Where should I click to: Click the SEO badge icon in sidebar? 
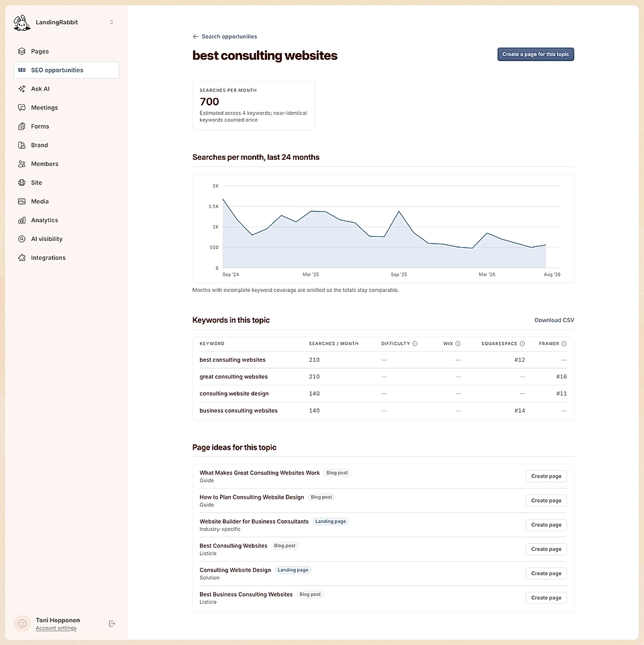click(x=21, y=70)
